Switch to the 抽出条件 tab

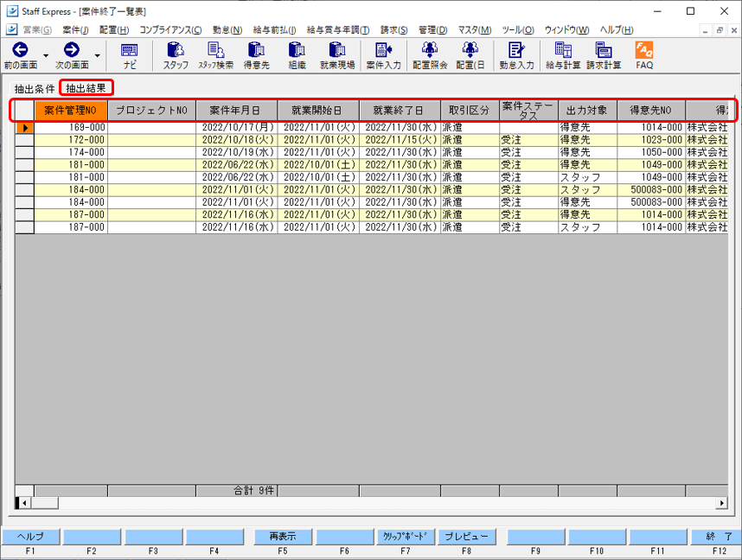coord(34,88)
